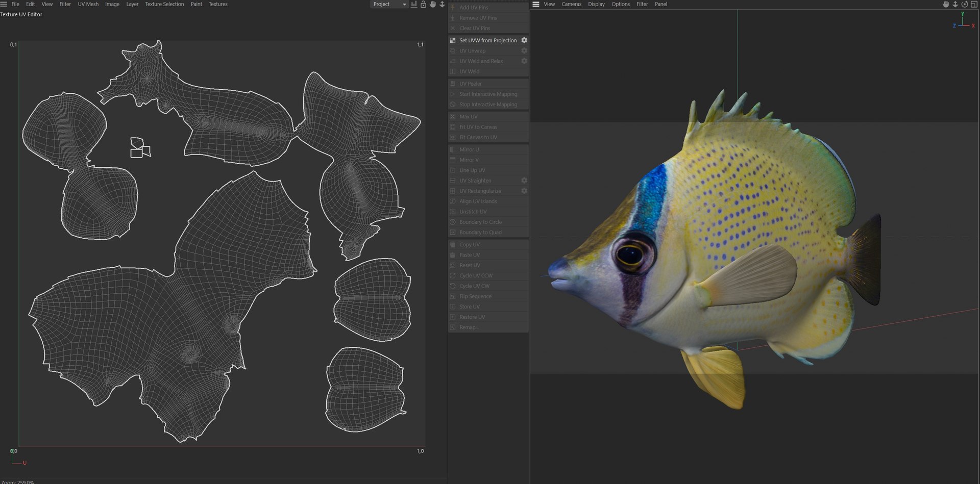Click the Textures menu in UV editor
980x484 pixels.
pyautogui.click(x=218, y=4)
